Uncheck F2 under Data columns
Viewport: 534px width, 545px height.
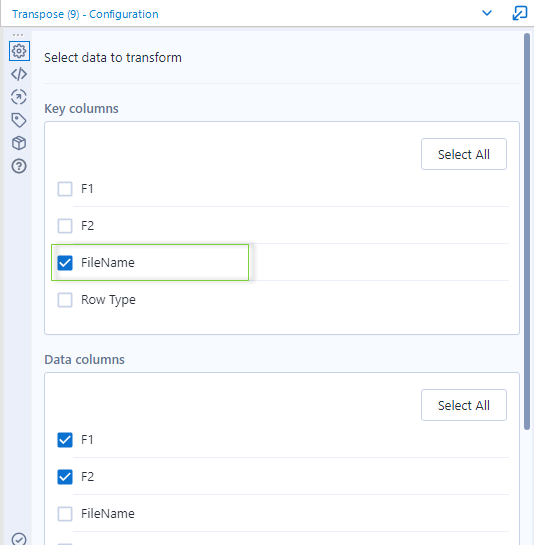[65, 477]
